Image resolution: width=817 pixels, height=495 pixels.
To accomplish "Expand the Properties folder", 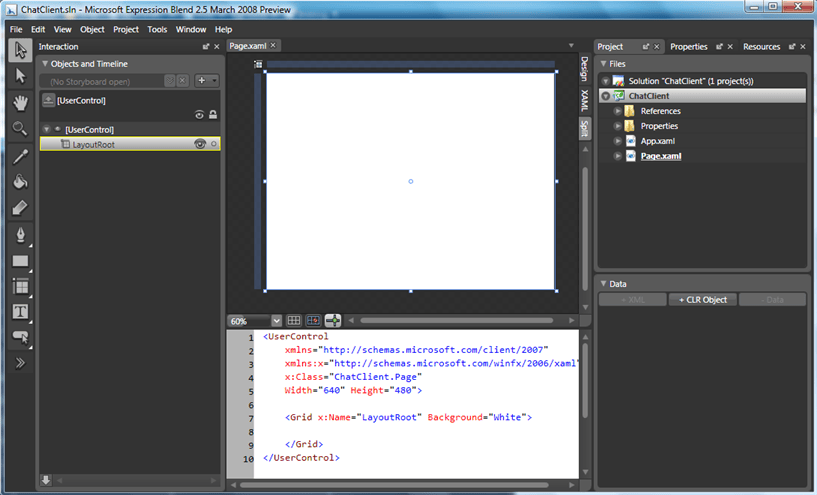I will click(617, 126).
